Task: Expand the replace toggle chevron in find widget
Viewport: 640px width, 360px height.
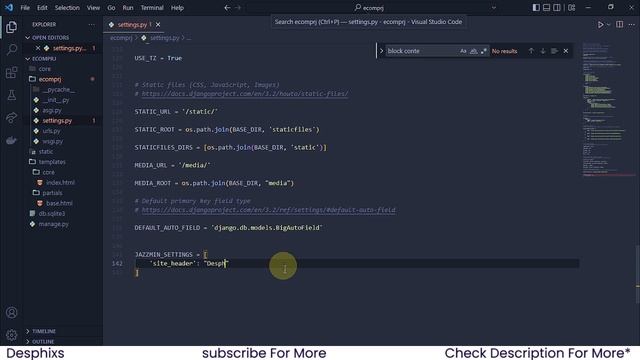Action: 381,51
